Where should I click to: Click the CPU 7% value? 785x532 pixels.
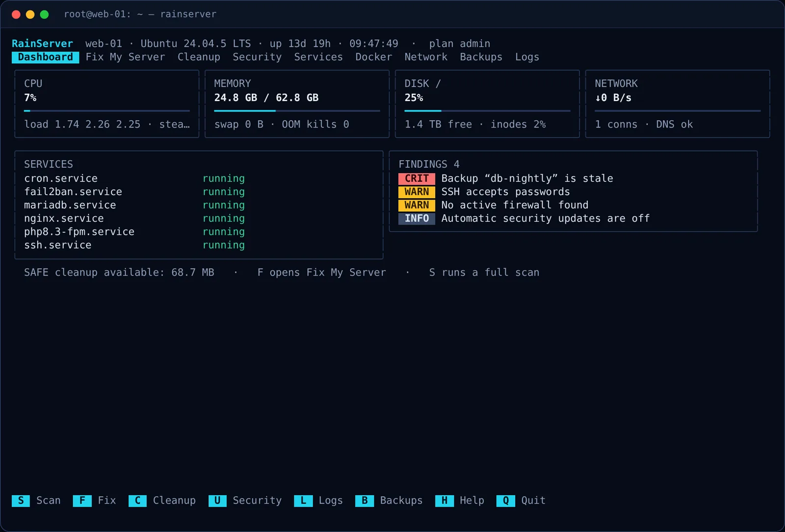[x=30, y=98]
